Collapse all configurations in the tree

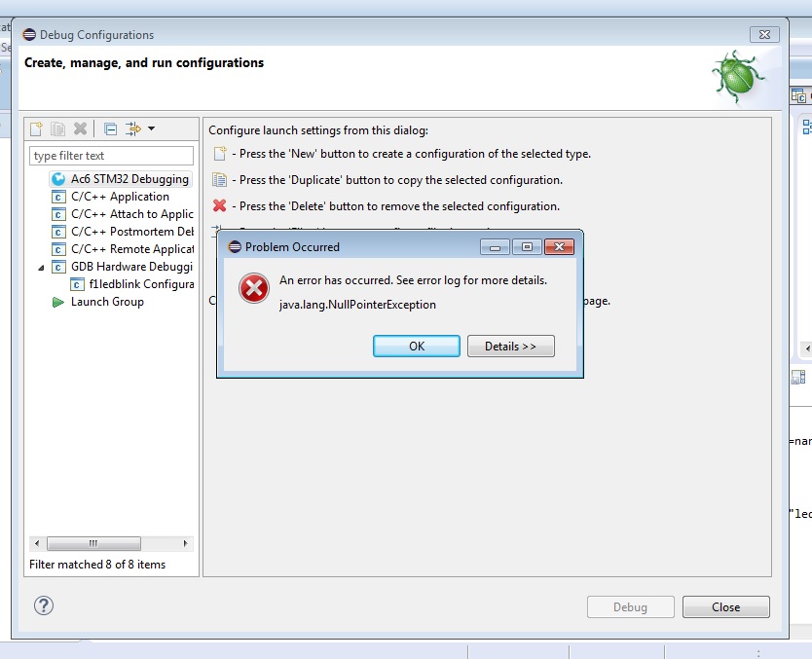(110, 128)
